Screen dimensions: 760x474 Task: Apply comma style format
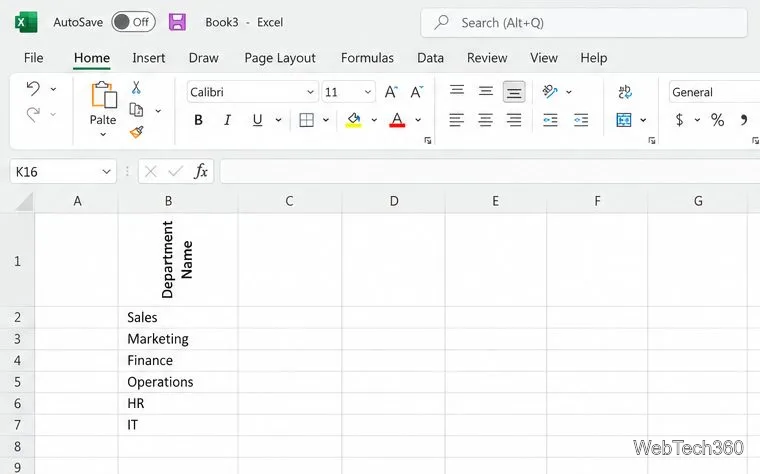tap(744, 120)
